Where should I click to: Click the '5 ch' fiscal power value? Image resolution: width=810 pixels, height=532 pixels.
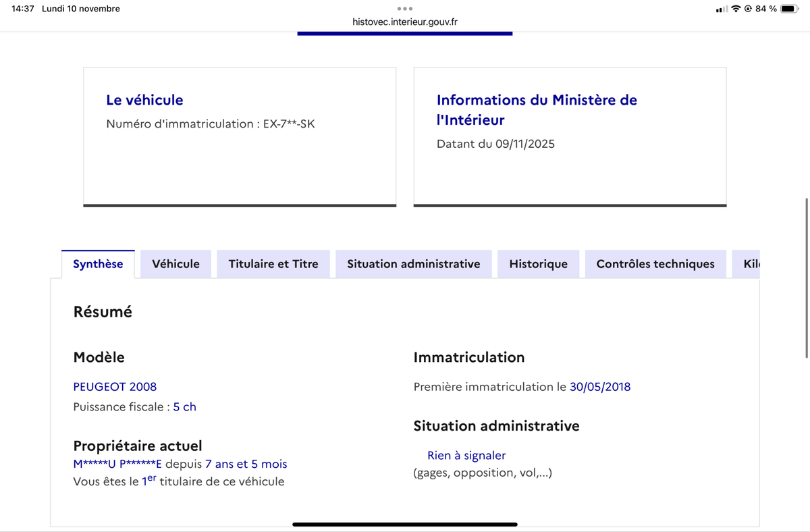point(185,407)
